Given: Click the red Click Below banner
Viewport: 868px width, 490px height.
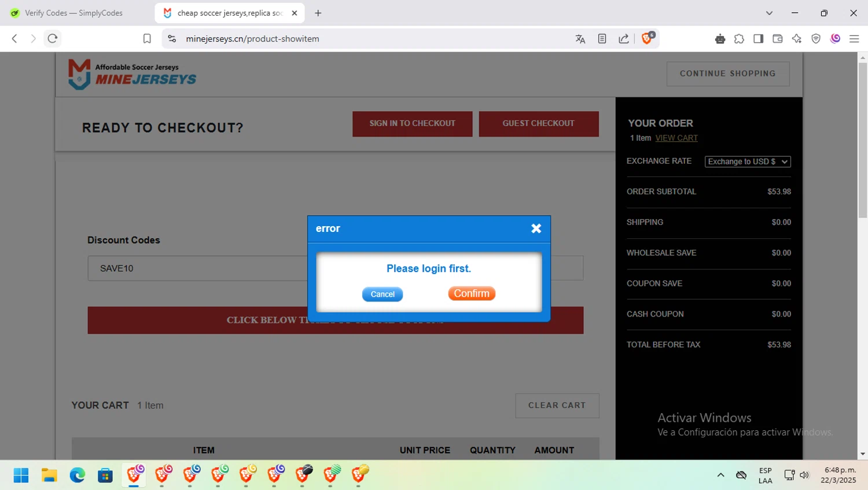Looking at the screenshot, I should [336, 320].
